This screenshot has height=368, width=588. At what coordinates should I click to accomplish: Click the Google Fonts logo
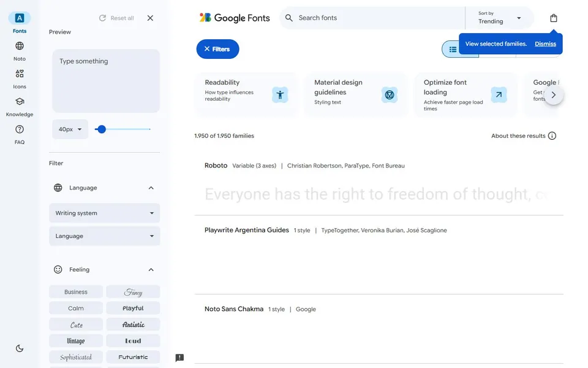click(235, 18)
